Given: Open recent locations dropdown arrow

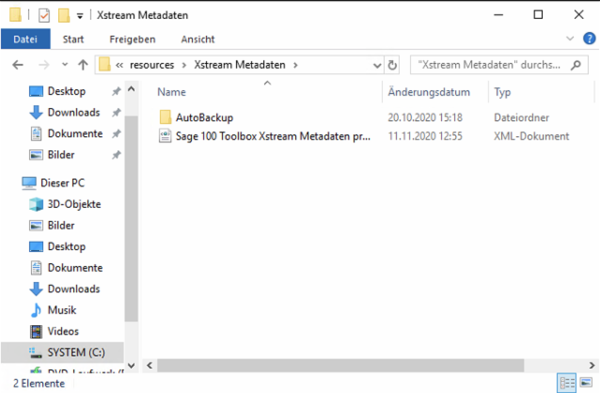Looking at the screenshot, I should pyautogui.click(x=65, y=65).
